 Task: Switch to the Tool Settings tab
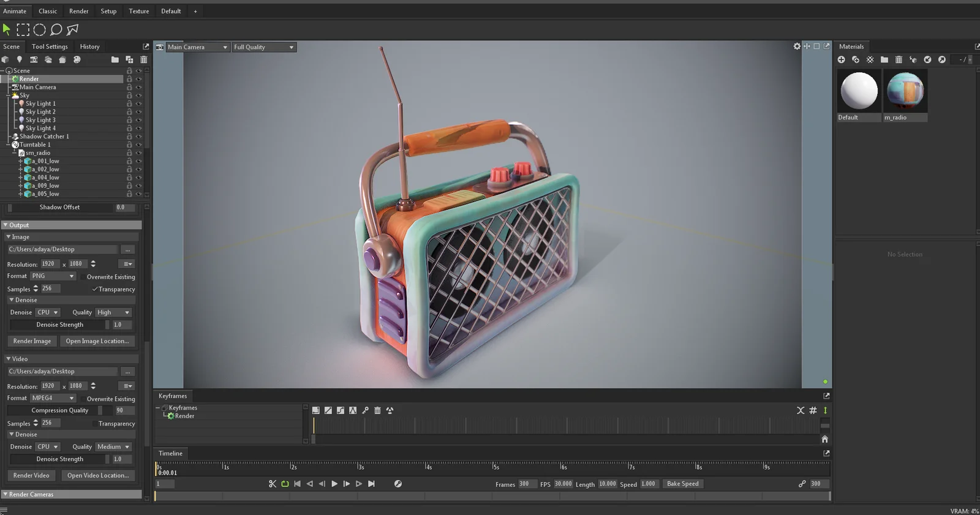(x=50, y=47)
